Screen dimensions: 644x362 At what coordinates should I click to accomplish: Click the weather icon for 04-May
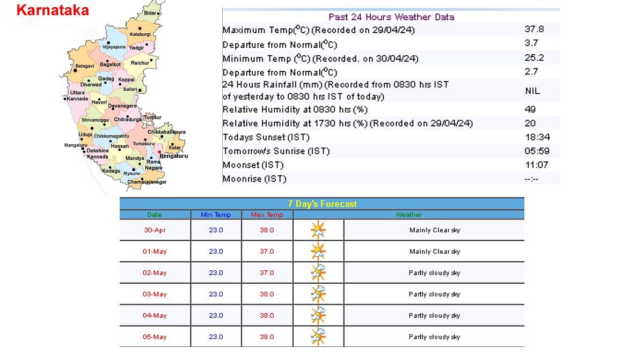coord(318,316)
